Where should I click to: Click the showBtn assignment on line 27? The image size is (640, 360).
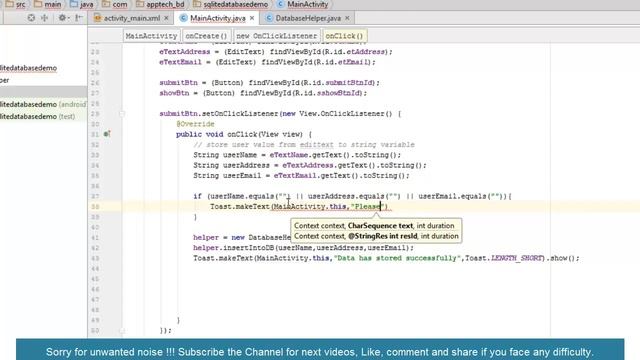[x=263, y=93]
